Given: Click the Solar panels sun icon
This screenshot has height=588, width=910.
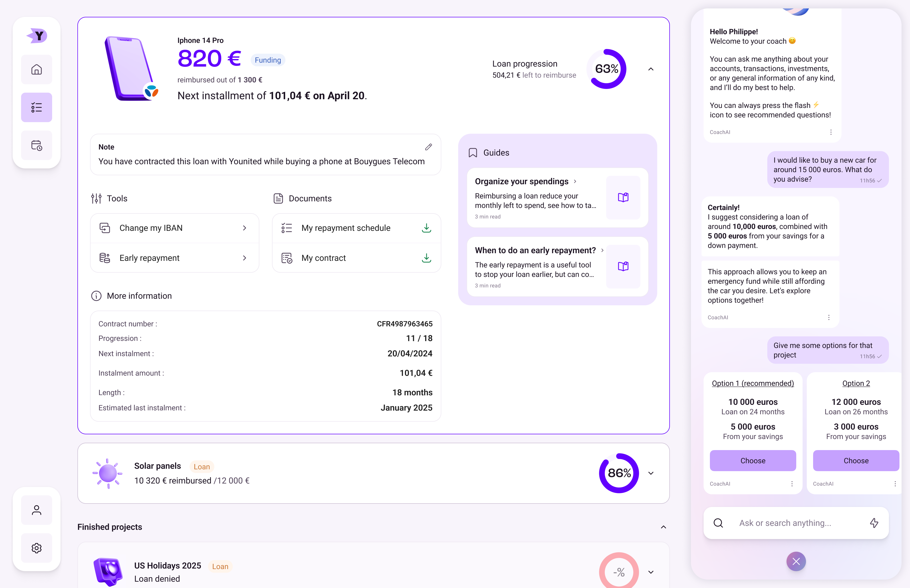Looking at the screenshot, I should pyautogui.click(x=108, y=474).
